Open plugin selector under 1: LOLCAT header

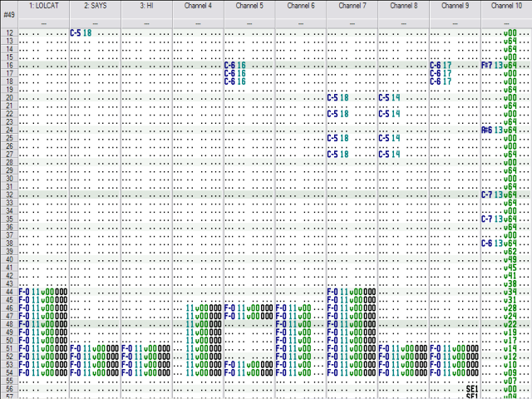pyautogui.click(x=44, y=23)
